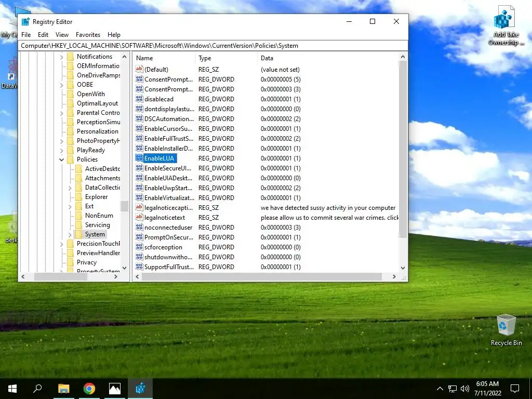Expand the Parental Controls key
532x399 pixels.
point(61,113)
